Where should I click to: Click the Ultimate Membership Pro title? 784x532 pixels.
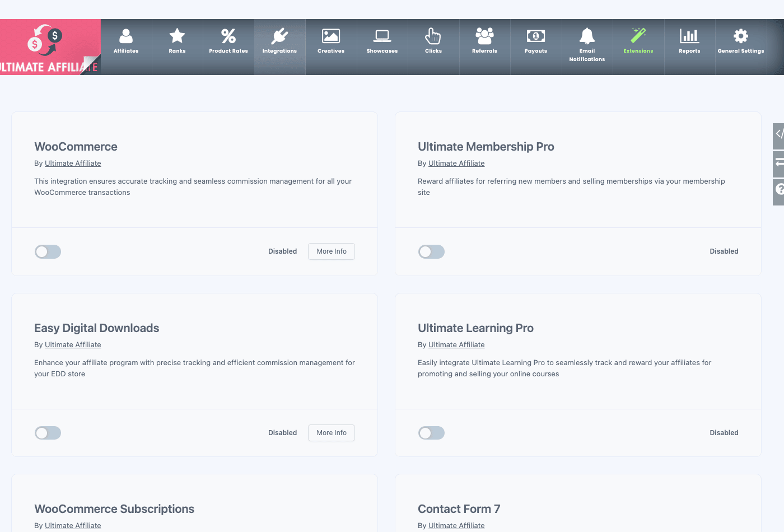coord(486,147)
